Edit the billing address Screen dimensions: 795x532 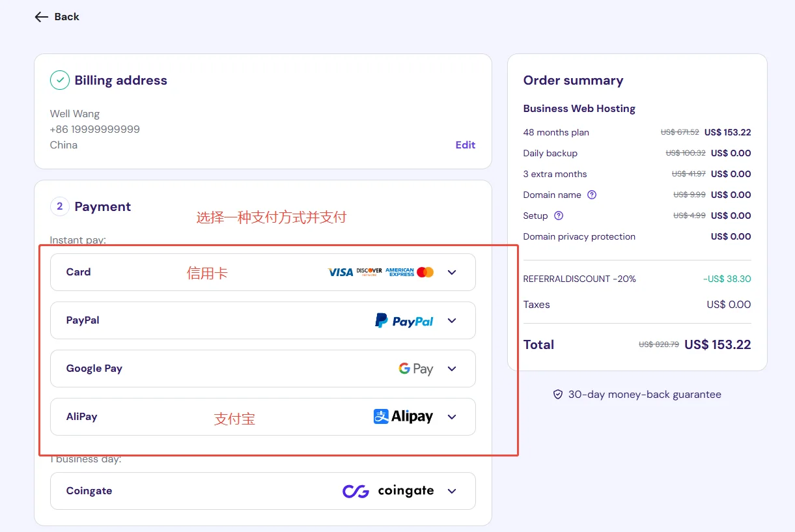pos(466,145)
